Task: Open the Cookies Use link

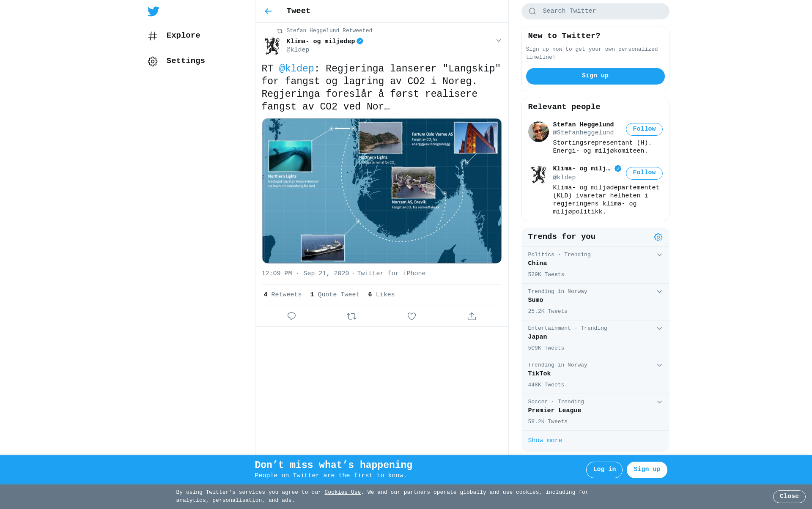Action: click(x=343, y=492)
